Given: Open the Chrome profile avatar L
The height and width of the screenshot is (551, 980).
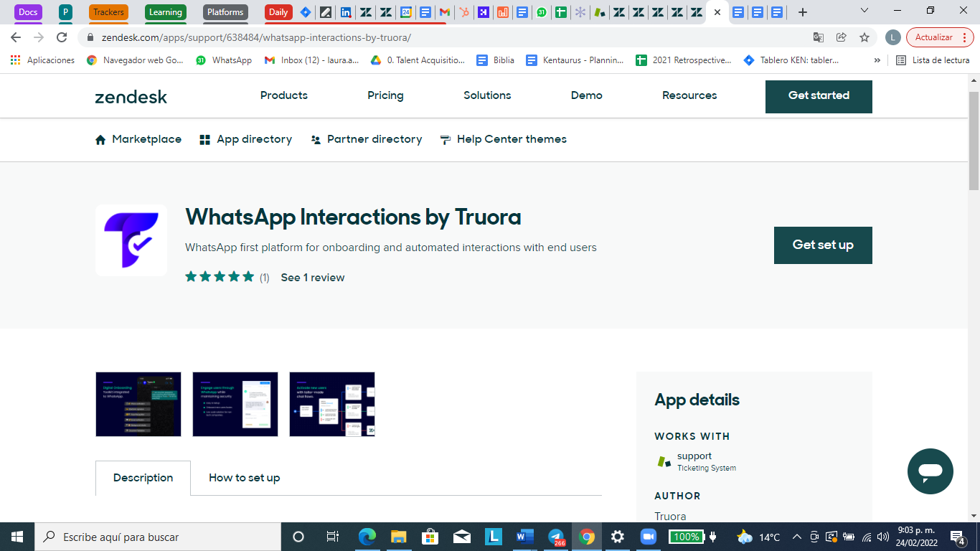Looking at the screenshot, I should [x=893, y=37].
